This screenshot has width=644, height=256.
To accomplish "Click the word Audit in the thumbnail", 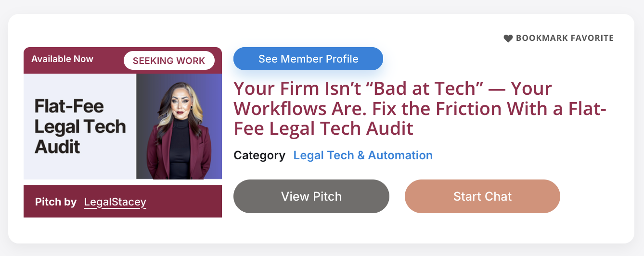I will click(x=57, y=146).
